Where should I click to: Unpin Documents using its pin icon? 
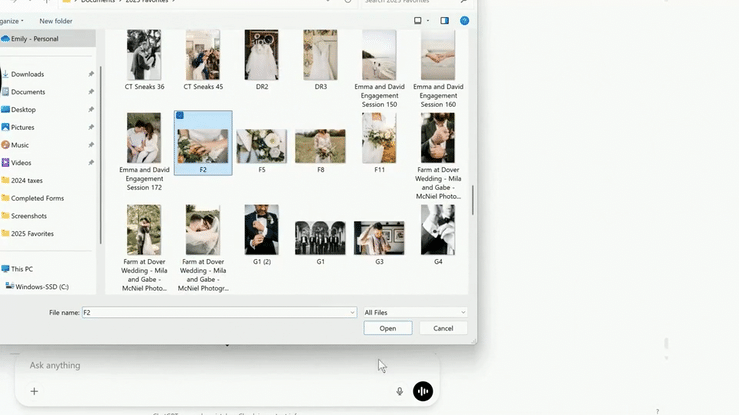pos(91,92)
